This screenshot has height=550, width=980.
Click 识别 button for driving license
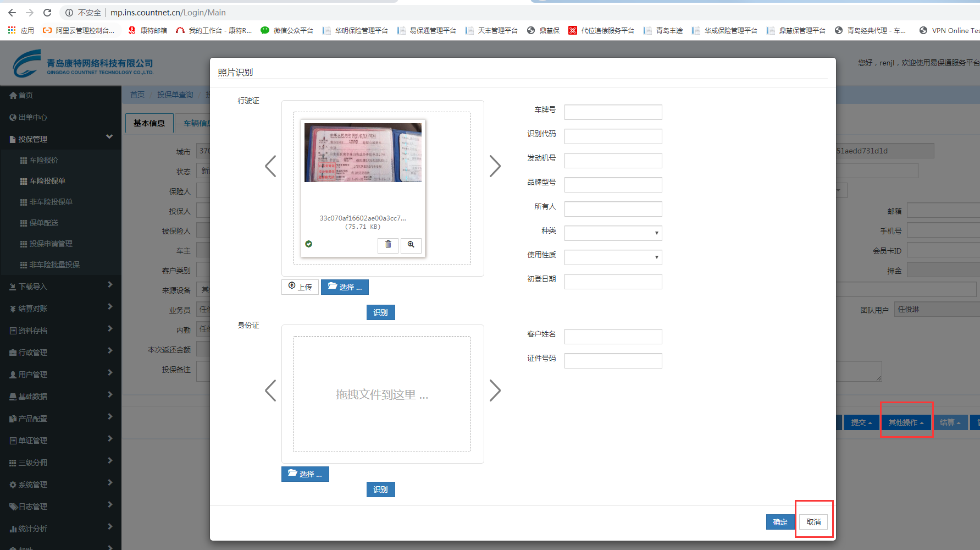(380, 312)
